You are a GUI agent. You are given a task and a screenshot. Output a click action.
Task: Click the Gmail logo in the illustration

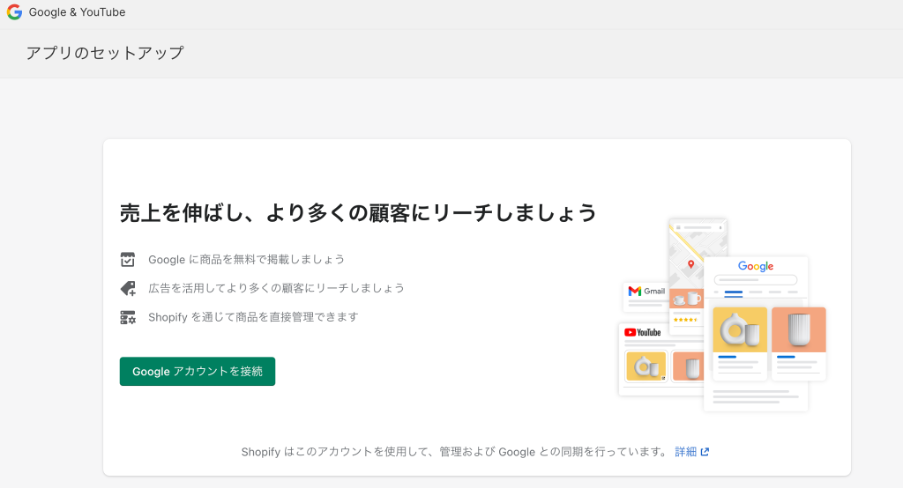[x=646, y=291]
